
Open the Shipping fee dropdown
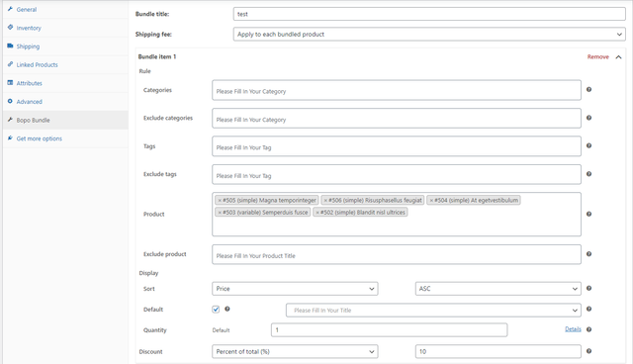pos(429,35)
